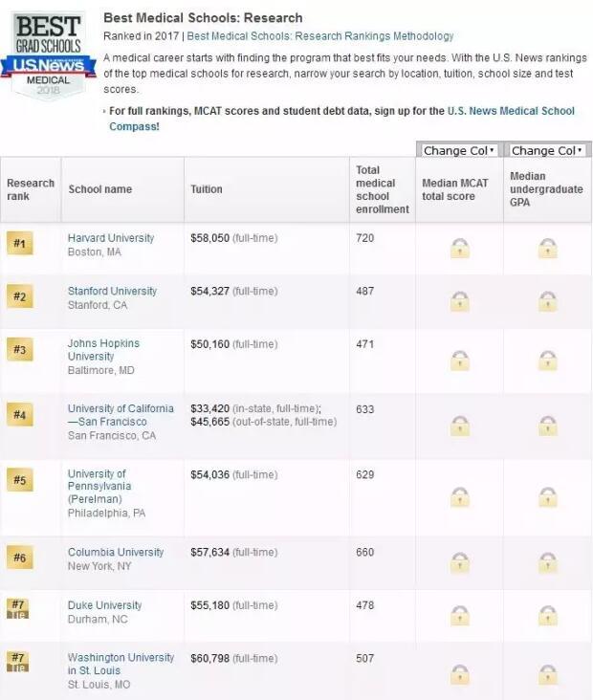The image size is (593, 700).
Task: Click the GPA lock icon for Columbia University
Action: [x=548, y=562]
